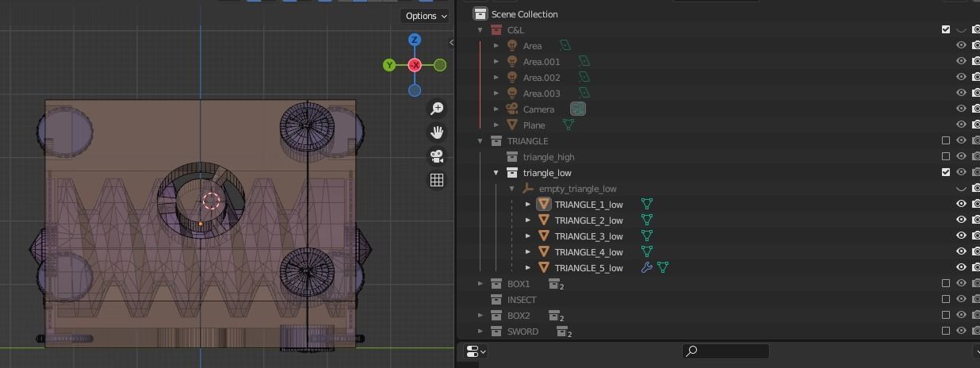Viewport: 980px width, 368px height.
Task: Click the blue Z axis gizmo ball
Action: tap(414, 40)
